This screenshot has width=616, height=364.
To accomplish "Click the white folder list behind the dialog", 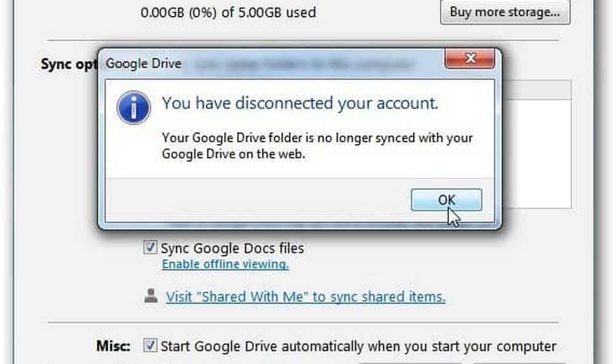I will 533,154.
